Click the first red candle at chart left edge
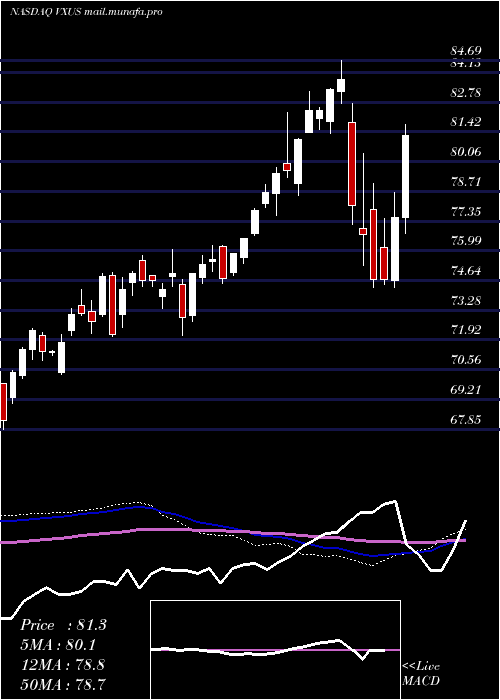The height and width of the screenshot is (700, 500). (3, 402)
